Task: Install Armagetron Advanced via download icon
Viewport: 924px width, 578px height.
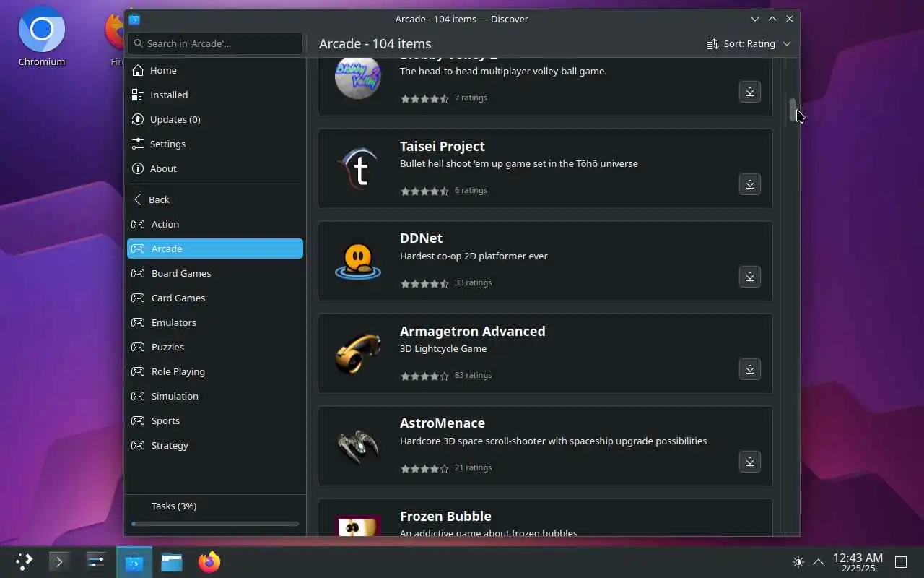Action: (x=749, y=369)
